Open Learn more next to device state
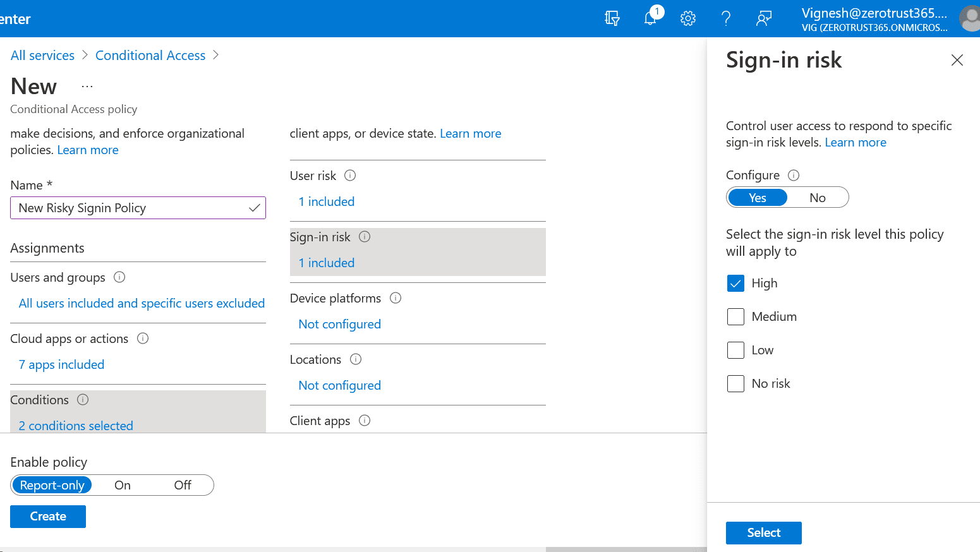This screenshot has width=980, height=552. point(471,133)
